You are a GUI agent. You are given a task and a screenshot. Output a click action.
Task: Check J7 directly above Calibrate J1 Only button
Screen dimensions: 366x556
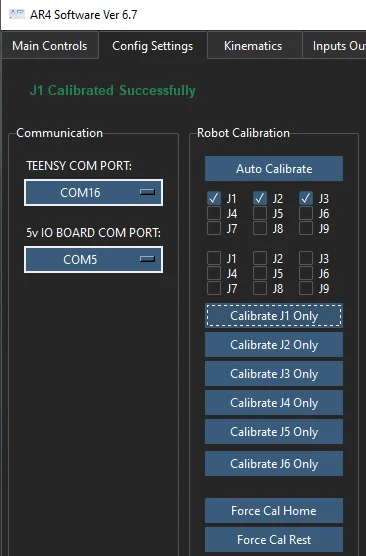pyautogui.click(x=214, y=288)
